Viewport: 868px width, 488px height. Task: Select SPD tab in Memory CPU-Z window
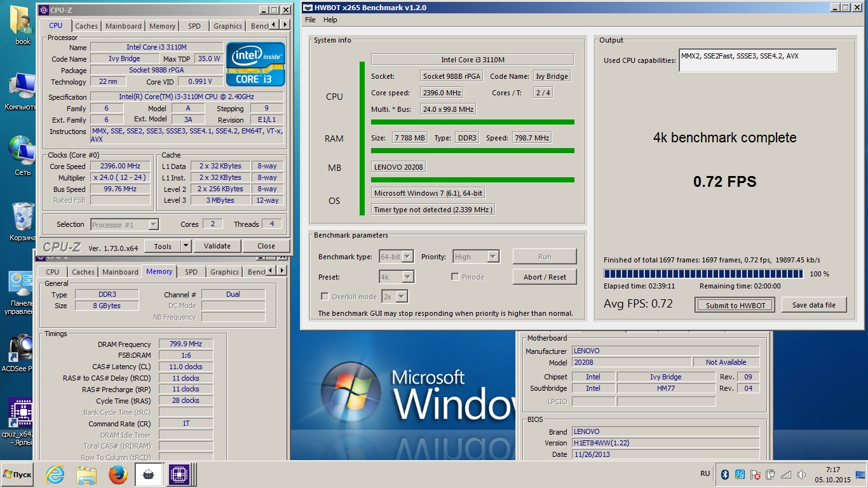(x=191, y=272)
